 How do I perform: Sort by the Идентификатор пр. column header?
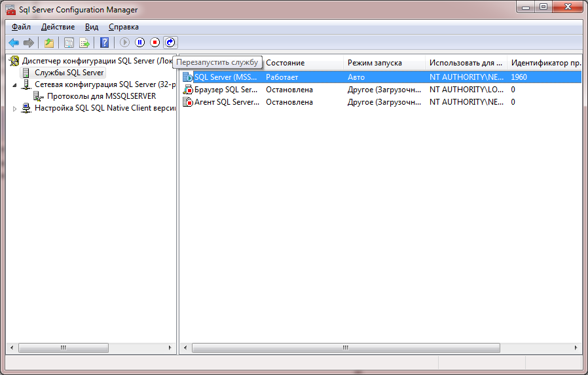(545, 63)
